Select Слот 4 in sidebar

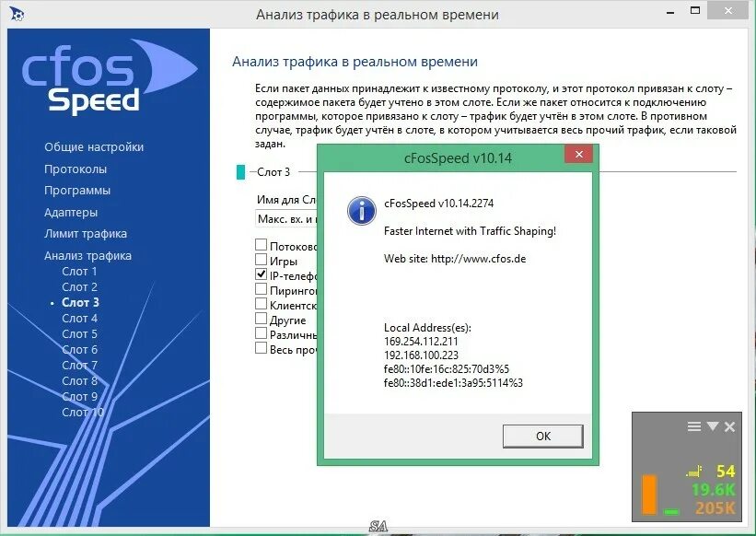(79, 319)
